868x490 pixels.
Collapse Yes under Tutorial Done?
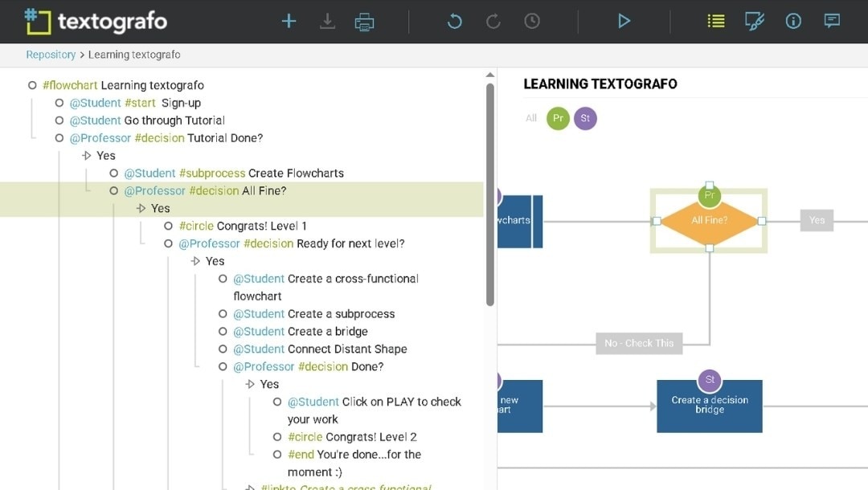pyautogui.click(x=86, y=155)
